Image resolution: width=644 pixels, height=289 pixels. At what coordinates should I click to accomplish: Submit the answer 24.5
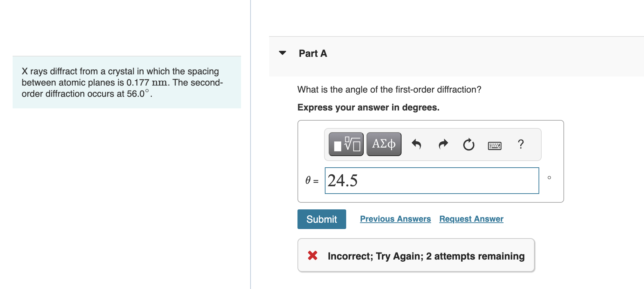point(321,219)
